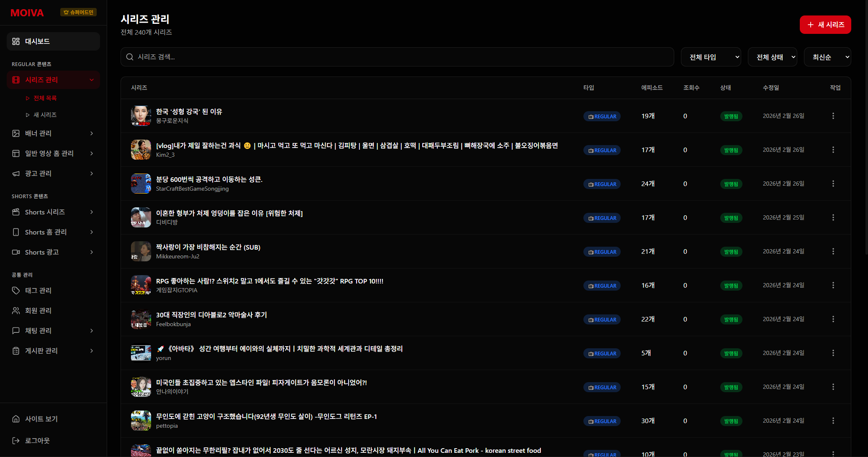
Task: Click the 배너 관리 image icon
Action: pyautogui.click(x=16, y=133)
